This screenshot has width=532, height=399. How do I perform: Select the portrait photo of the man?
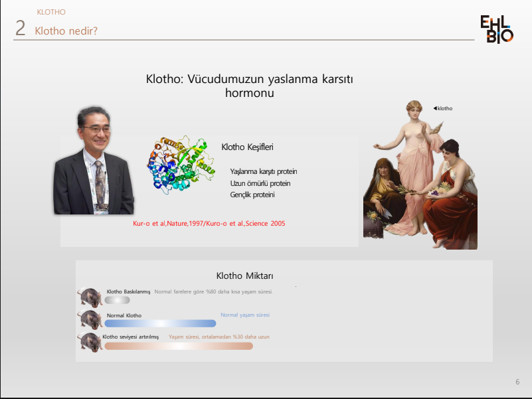point(94,161)
